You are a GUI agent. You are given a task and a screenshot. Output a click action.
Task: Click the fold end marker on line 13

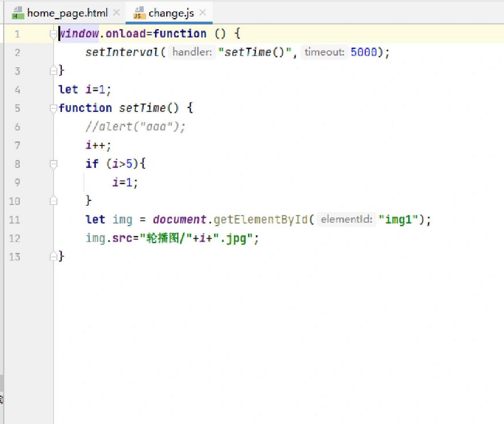53,256
